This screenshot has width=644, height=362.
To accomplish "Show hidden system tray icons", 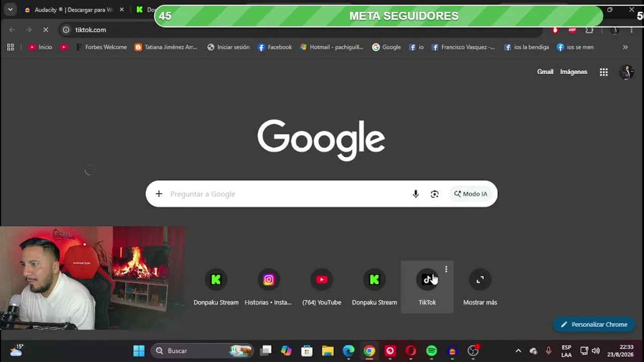I will point(518,351).
